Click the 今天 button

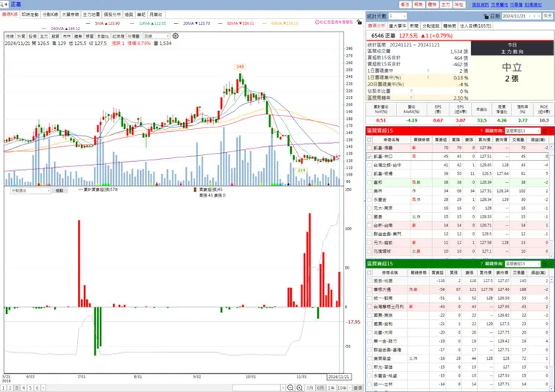(547, 16)
